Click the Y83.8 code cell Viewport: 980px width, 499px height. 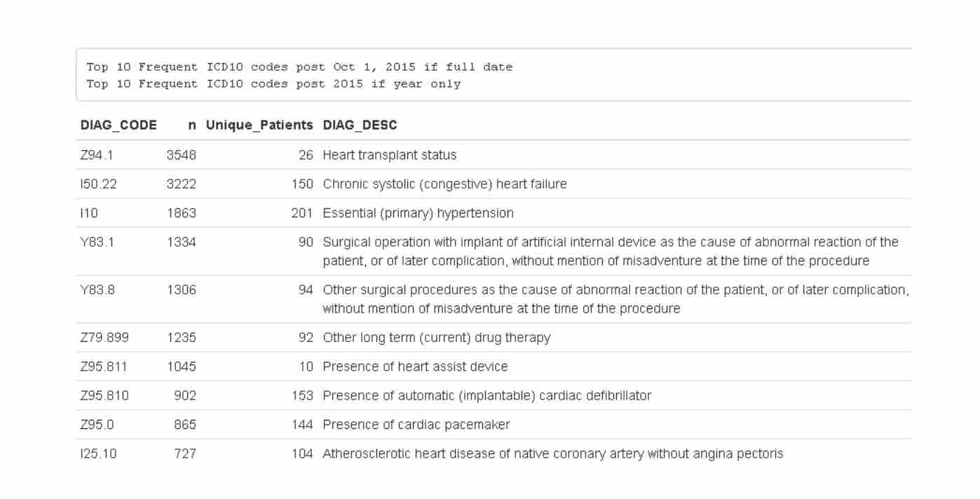(x=97, y=290)
